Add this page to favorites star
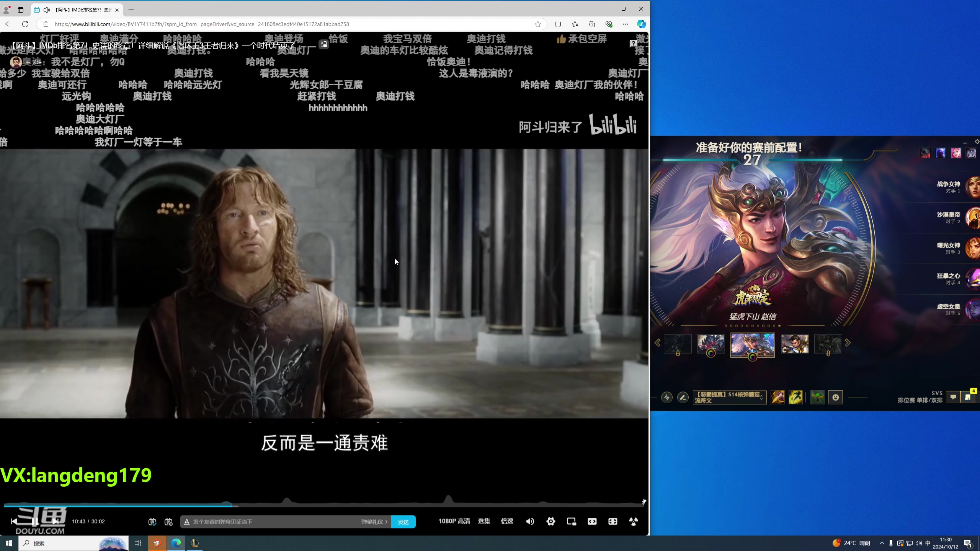 (x=538, y=24)
